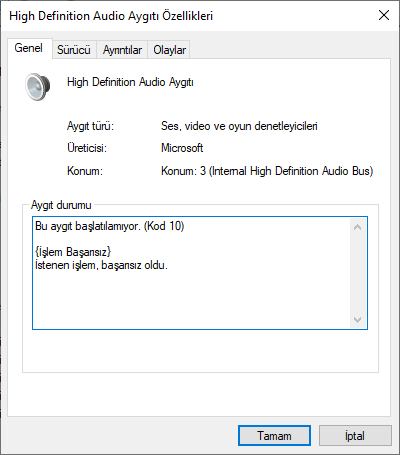Click the "Konum:" label
The image size is (400, 455).
pos(85,171)
